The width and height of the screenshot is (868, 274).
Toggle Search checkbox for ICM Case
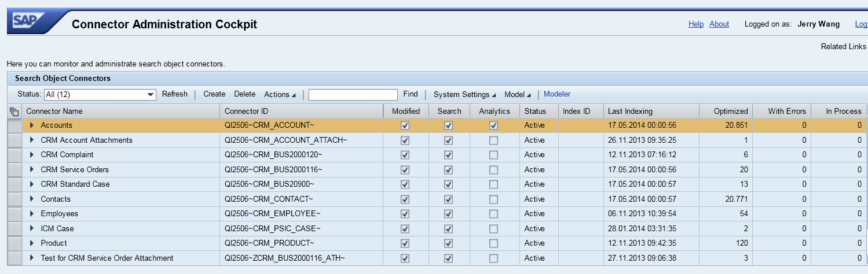pos(449,228)
